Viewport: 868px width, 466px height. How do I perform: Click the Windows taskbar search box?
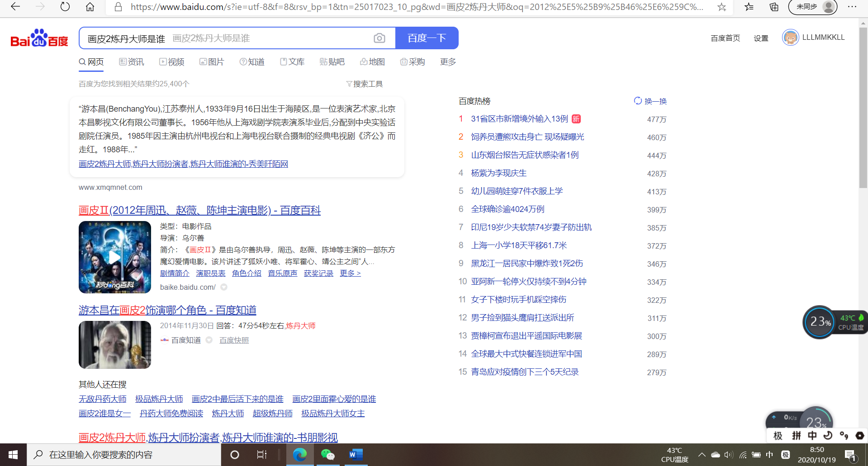pyautogui.click(x=123, y=455)
